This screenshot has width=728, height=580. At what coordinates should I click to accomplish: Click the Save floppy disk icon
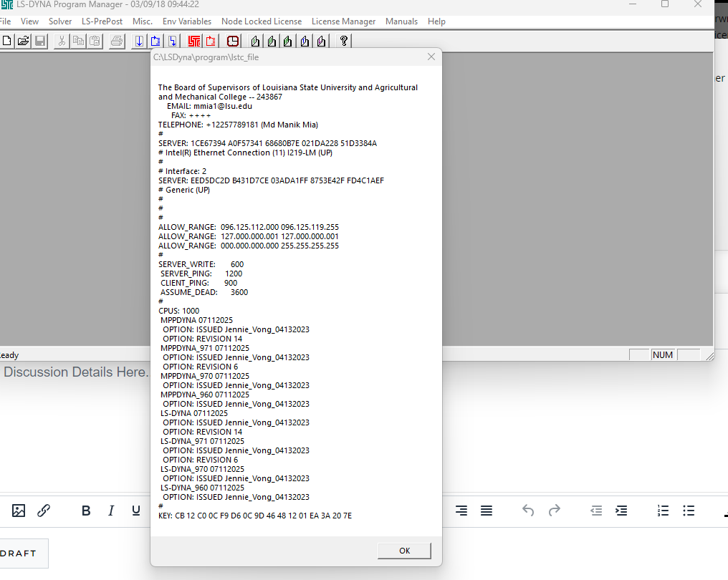[x=40, y=42]
